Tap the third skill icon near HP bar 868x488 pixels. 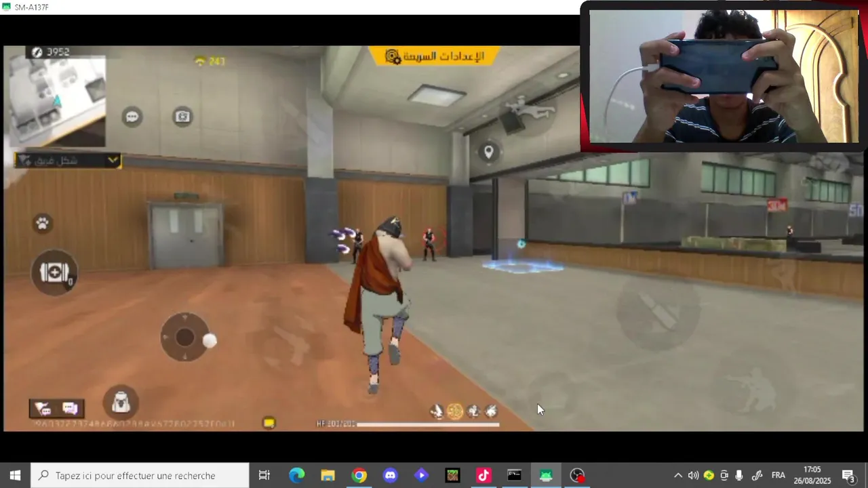tap(473, 411)
